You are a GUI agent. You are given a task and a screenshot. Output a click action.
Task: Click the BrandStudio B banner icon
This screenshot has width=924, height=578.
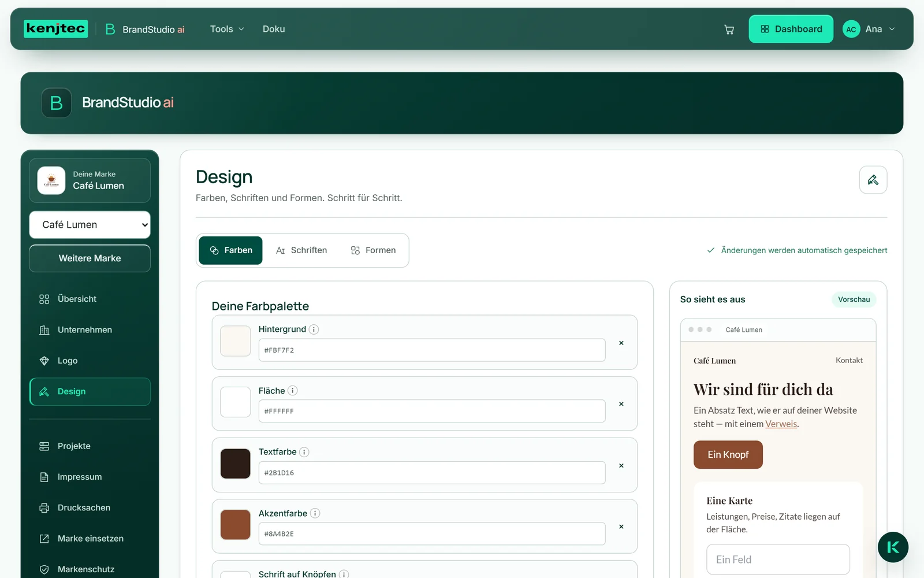pos(56,103)
